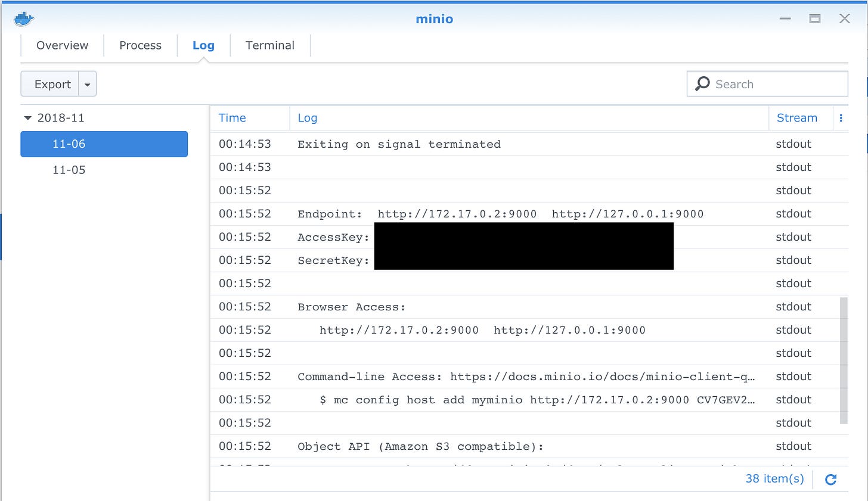Select the 'Object API (Amazon S3 compatible)' row
The image size is (868, 501).
(529, 446)
